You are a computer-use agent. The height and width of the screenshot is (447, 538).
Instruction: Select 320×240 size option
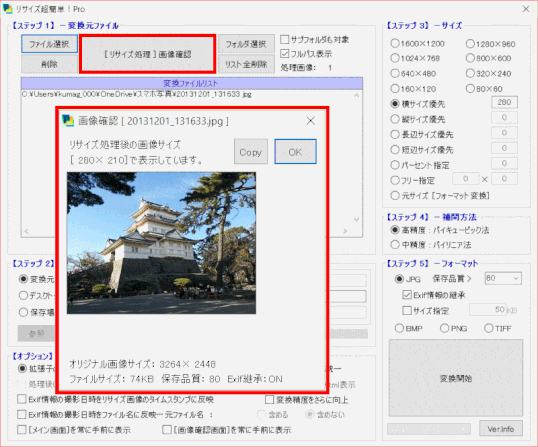tap(470, 73)
